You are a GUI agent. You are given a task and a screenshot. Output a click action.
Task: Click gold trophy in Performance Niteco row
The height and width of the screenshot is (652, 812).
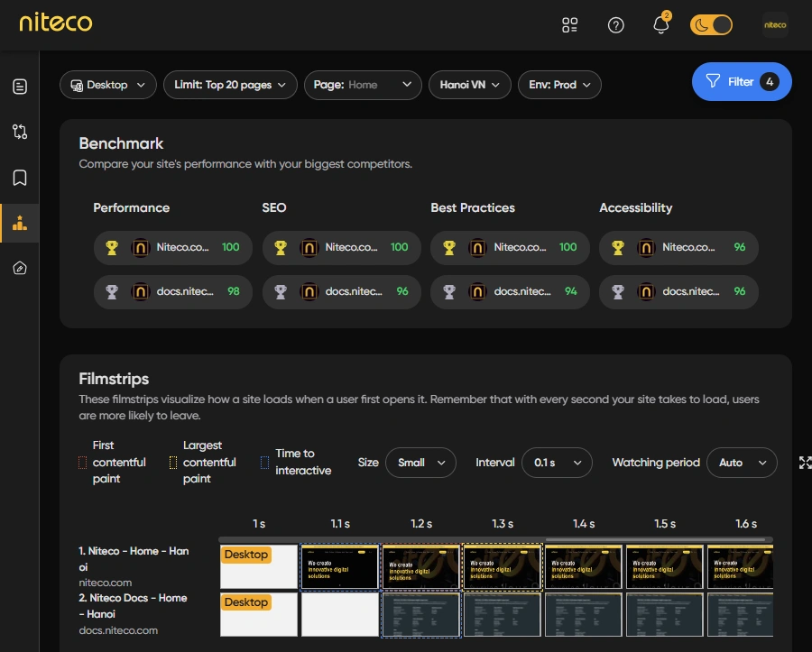[x=112, y=248]
